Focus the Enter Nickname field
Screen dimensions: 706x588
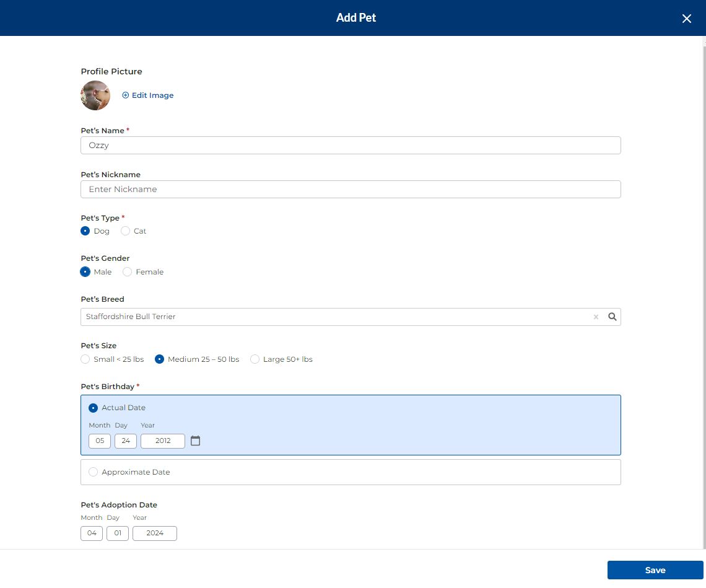tap(351, 189)
